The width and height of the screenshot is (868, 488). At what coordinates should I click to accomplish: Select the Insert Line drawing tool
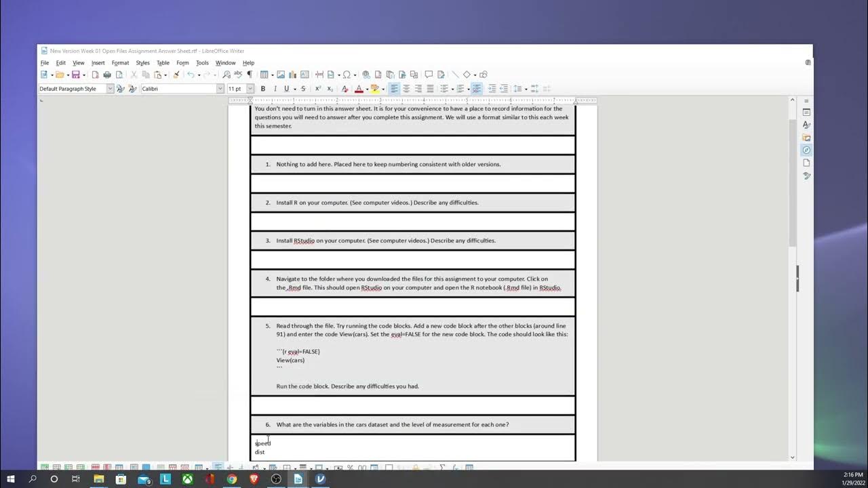(x=455, y=75)
